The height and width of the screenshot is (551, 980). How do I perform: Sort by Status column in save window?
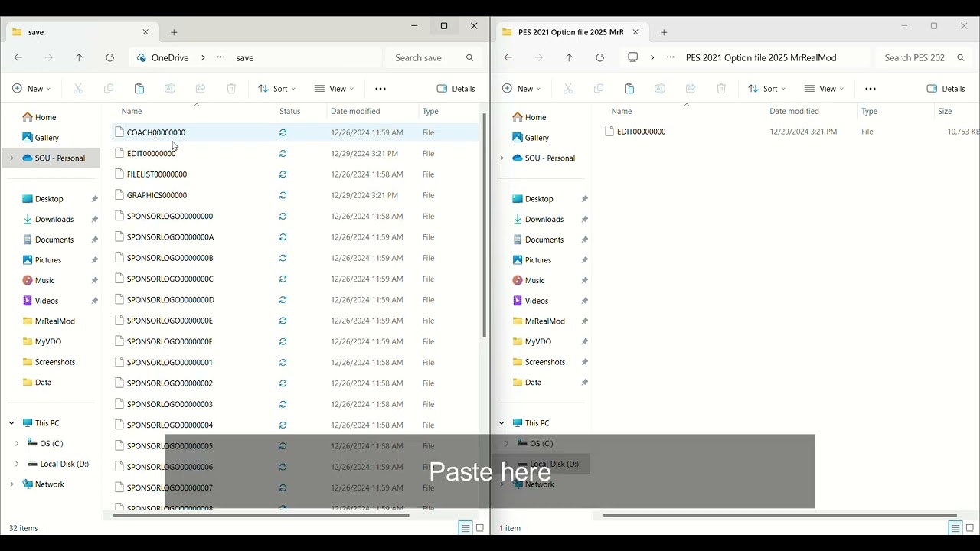click(290, 112)
